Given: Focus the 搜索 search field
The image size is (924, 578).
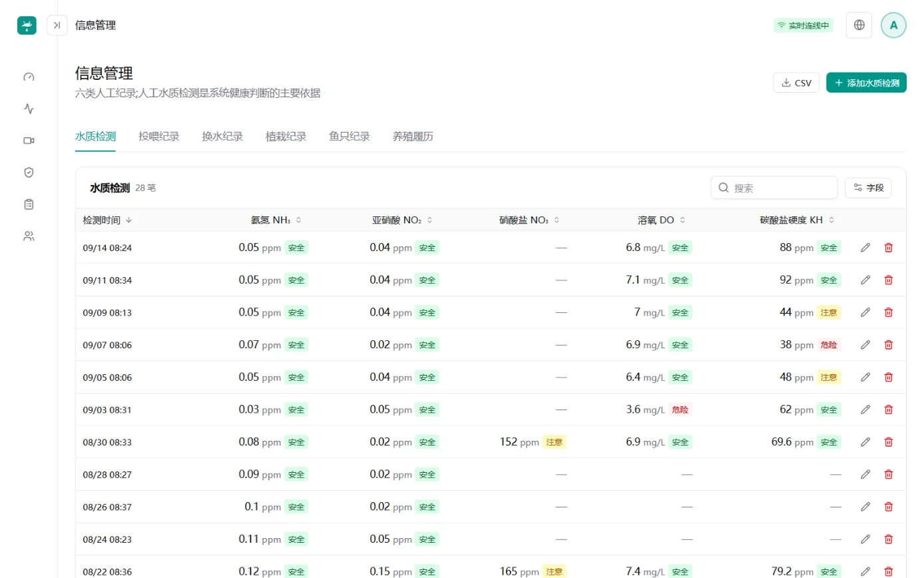Looking at the screenshot, I should point(774,188).
